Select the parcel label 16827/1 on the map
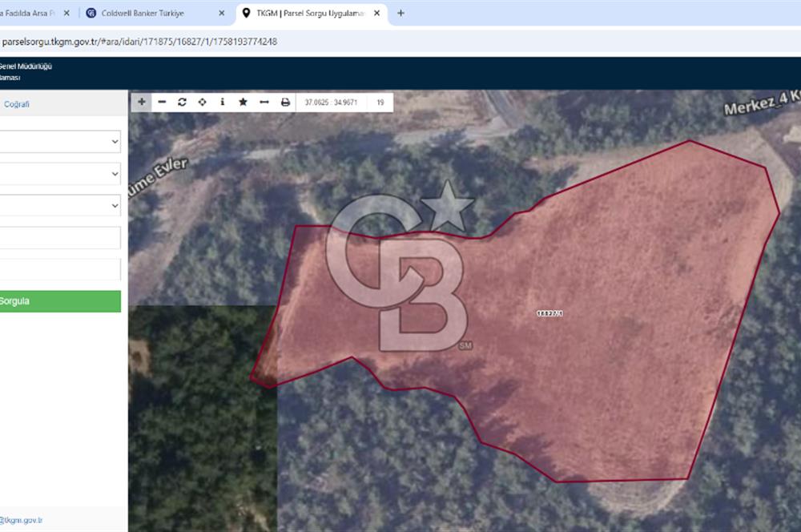This screenshot has width=801, height=532. 549,313
